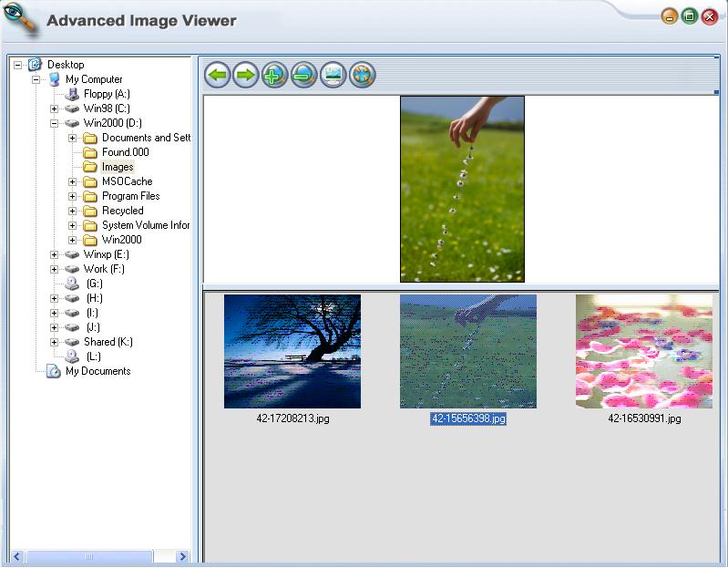Select the Images folder label
Screen dimensions: 728x568
(118, 167)
